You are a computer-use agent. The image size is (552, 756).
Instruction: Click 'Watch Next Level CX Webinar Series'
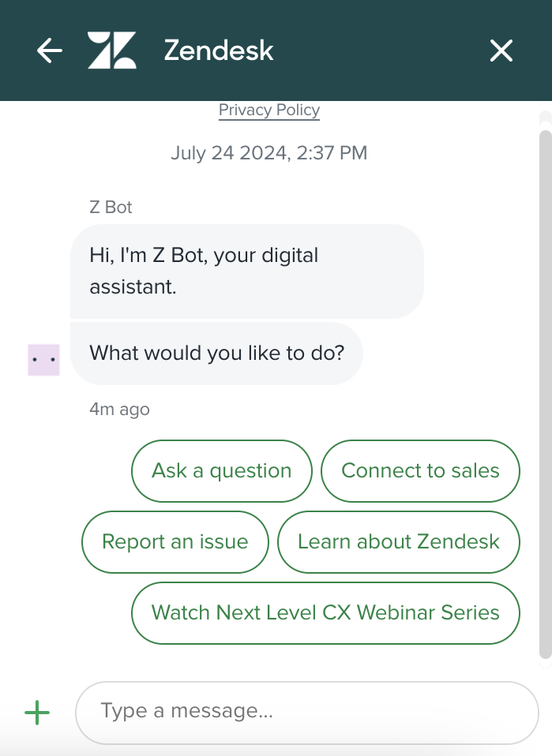(x=325, y=612)
